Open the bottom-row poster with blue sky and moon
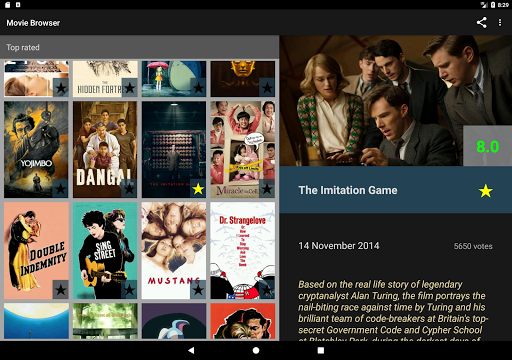The image size is (512, 360). point(36,321)
